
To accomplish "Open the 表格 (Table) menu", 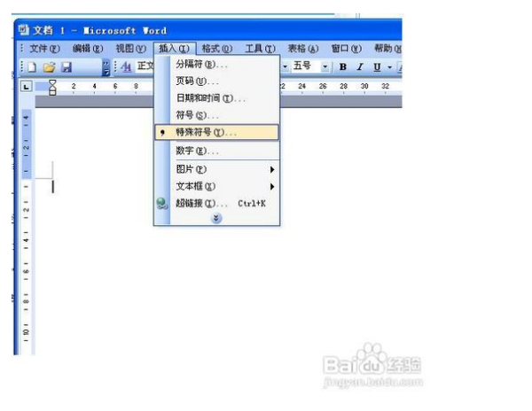I will (303, 49).
